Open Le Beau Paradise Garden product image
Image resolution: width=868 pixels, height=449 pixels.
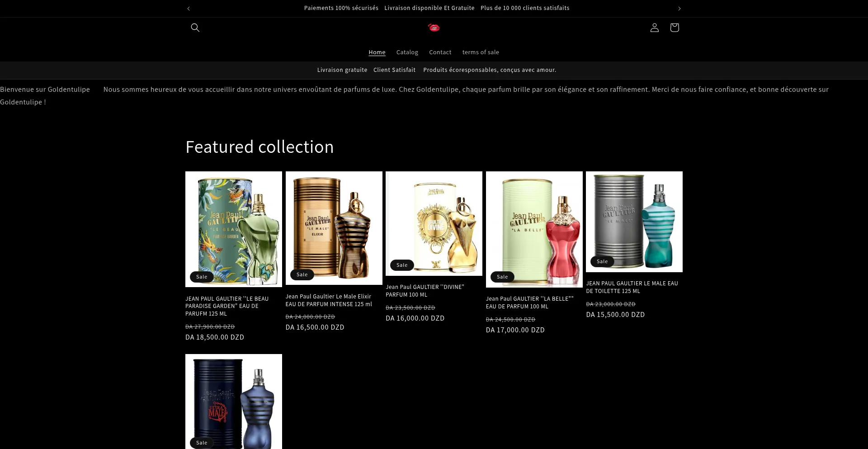234,229
